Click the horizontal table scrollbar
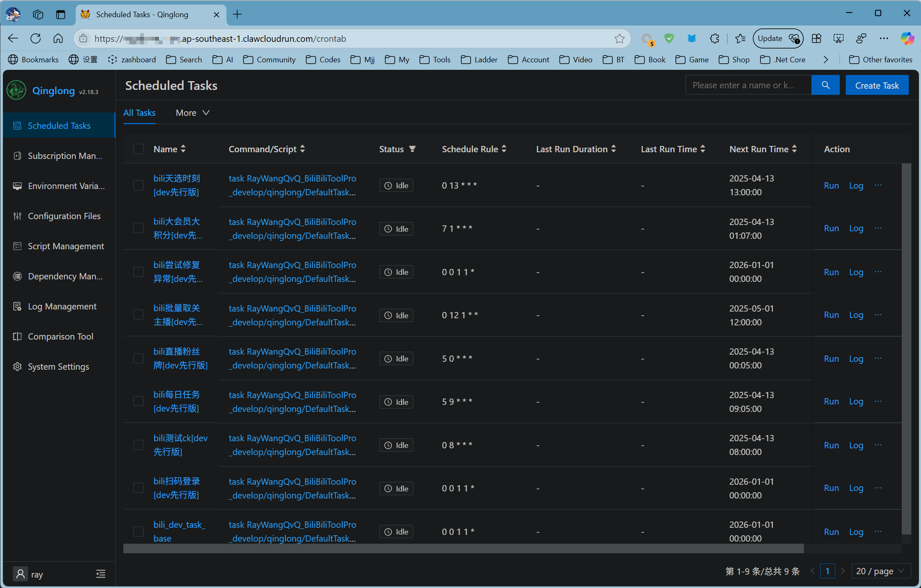Screen dimensions: 921x588 tap(463, 549)
